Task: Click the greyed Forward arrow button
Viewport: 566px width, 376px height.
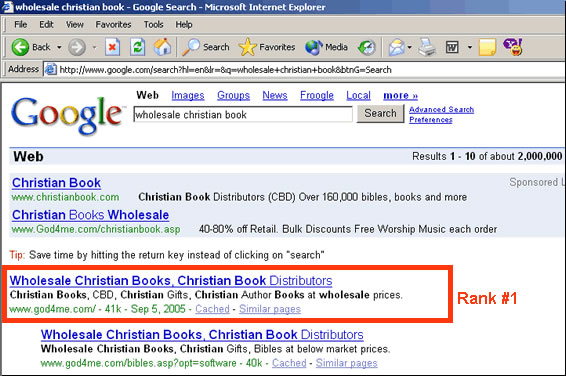Action: [x=77, y=47]
